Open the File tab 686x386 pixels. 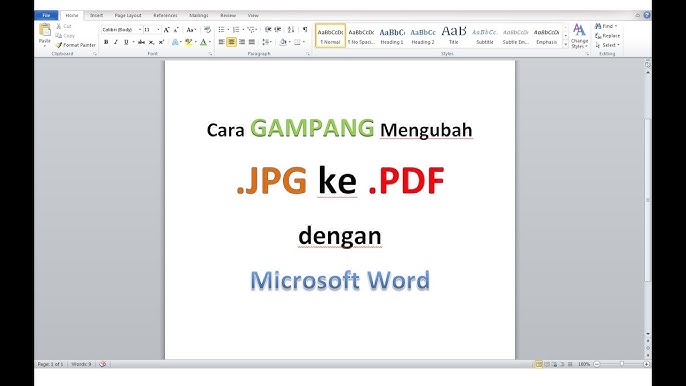46,15
